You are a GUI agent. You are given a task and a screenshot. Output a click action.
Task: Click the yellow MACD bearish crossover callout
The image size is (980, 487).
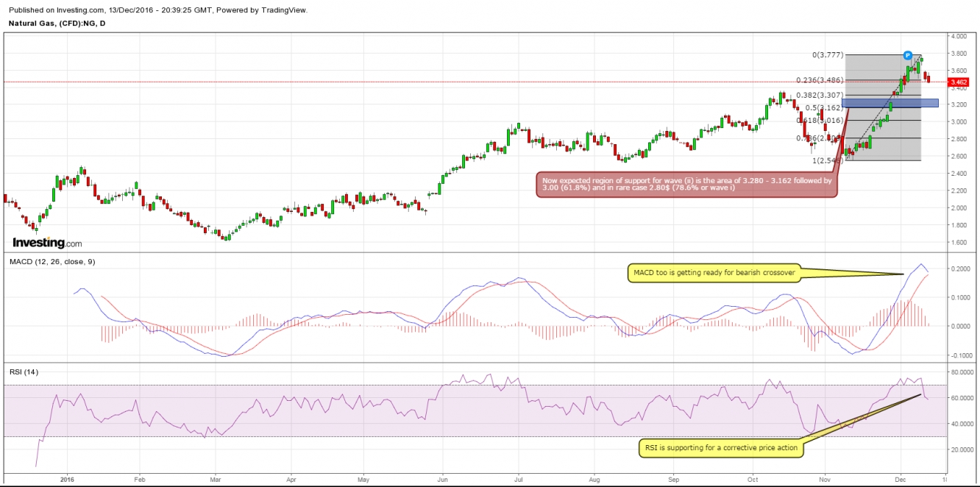714,272
